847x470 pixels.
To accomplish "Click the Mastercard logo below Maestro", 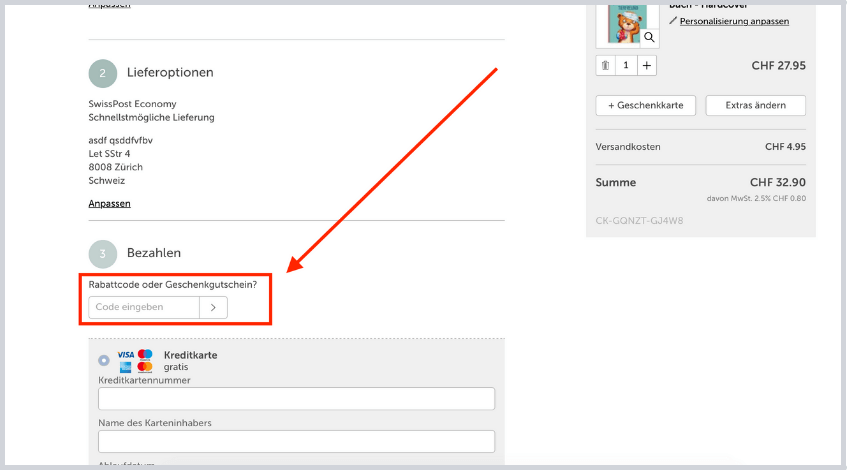I will tap(145, 367).
